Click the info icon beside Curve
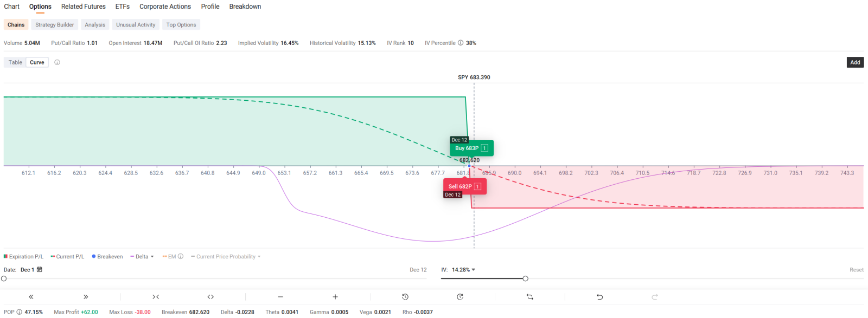 click(x=57, y=62)
